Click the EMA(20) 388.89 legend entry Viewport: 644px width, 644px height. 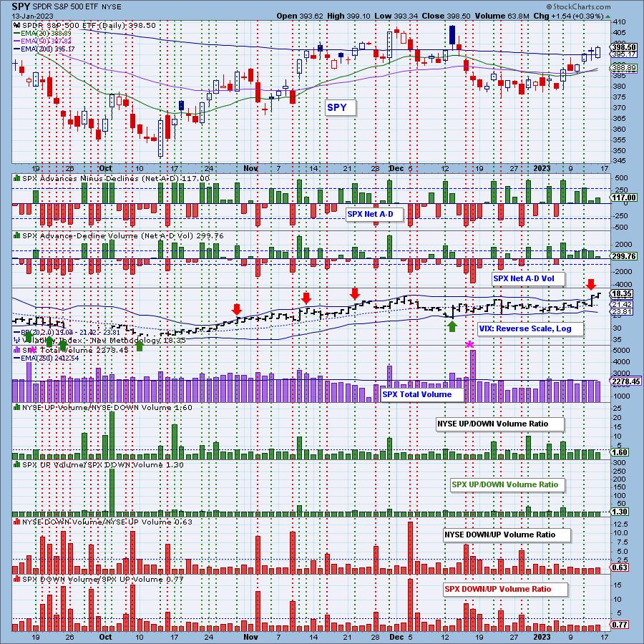pos(42,33)
